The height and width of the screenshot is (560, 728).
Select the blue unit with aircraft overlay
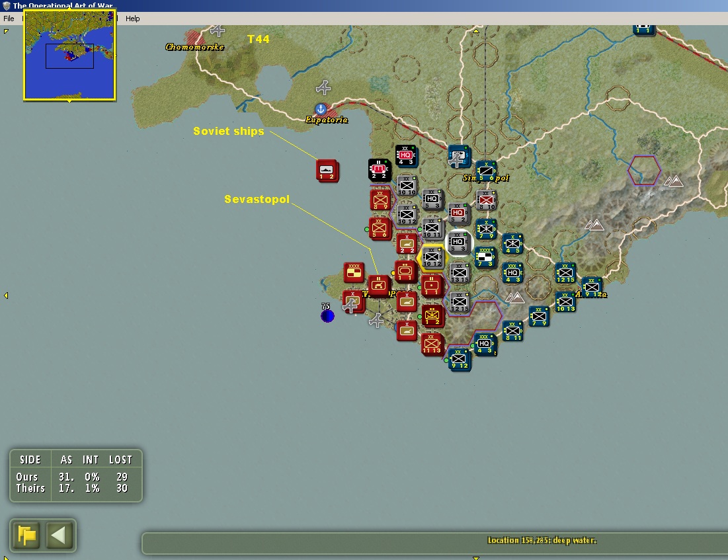pos(459,157)
